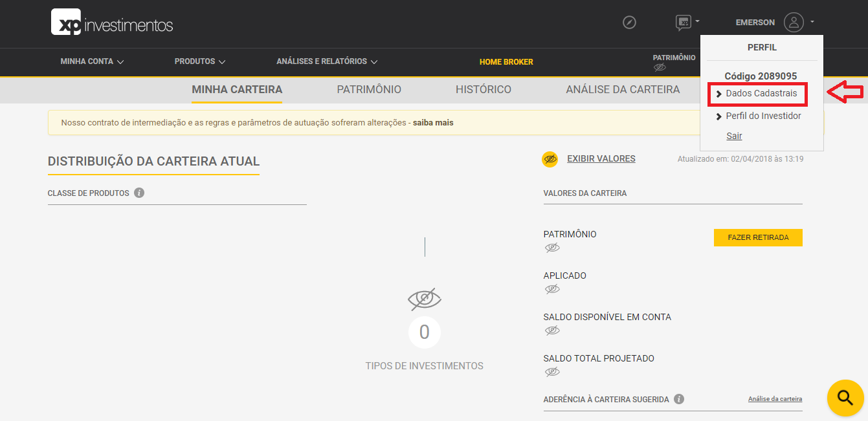Open the Home Broker link

pyautogui.click(x=506, y=62)
